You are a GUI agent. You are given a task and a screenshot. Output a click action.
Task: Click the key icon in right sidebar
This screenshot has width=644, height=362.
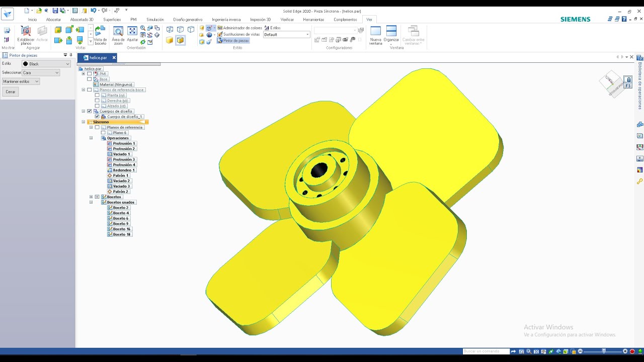tap(640, 181)
